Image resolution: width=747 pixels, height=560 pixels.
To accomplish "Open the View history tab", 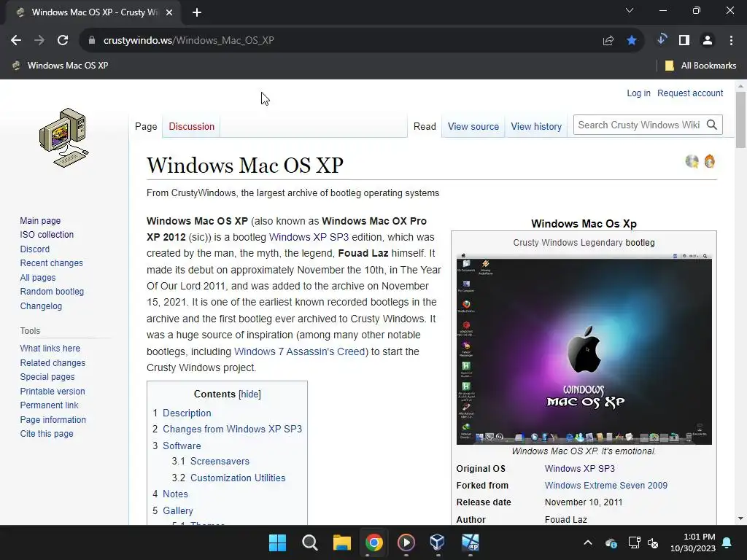I will (536, 126).
